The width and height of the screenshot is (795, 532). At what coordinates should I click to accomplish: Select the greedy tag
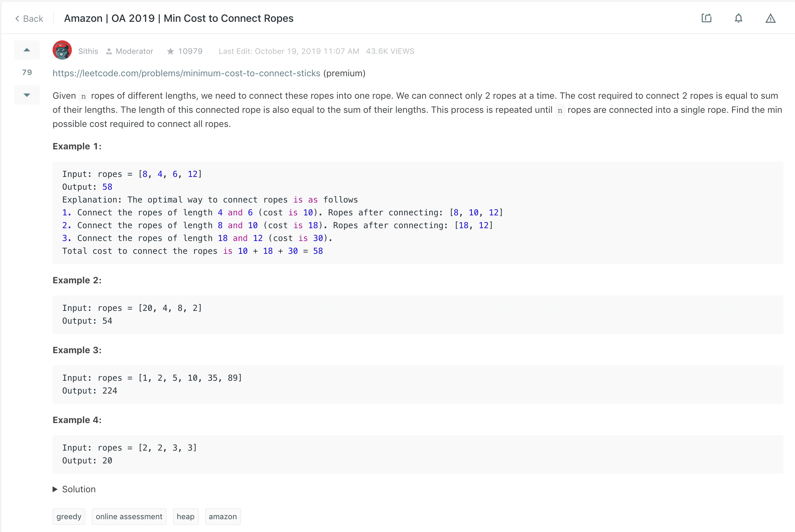click(69, 516)
